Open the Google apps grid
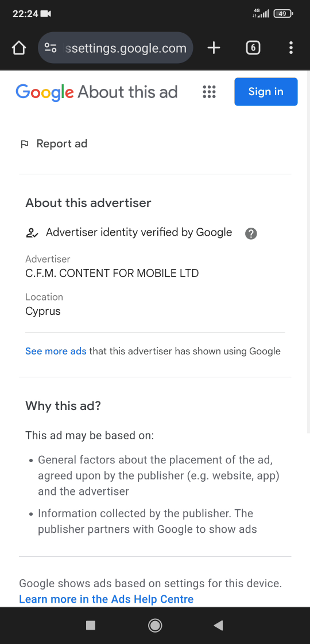The image size is (310, 644). pos(210,92)
